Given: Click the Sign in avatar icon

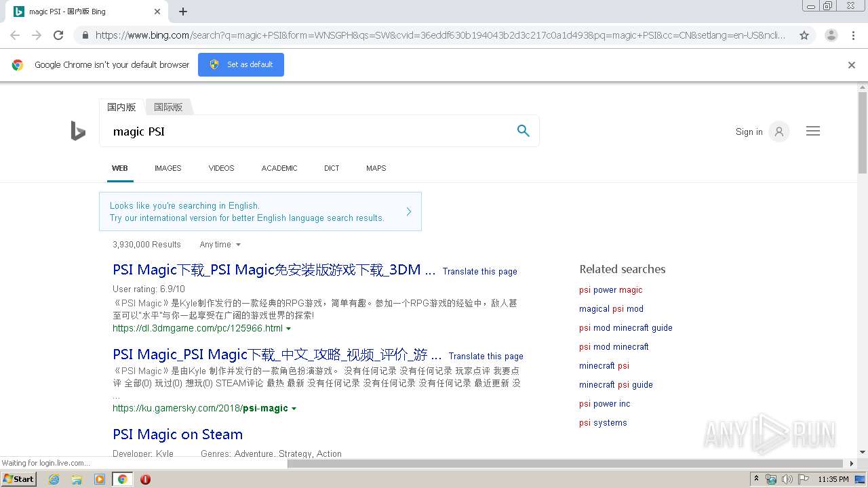Looking at the screenshot, I should [x=779, y=131].
